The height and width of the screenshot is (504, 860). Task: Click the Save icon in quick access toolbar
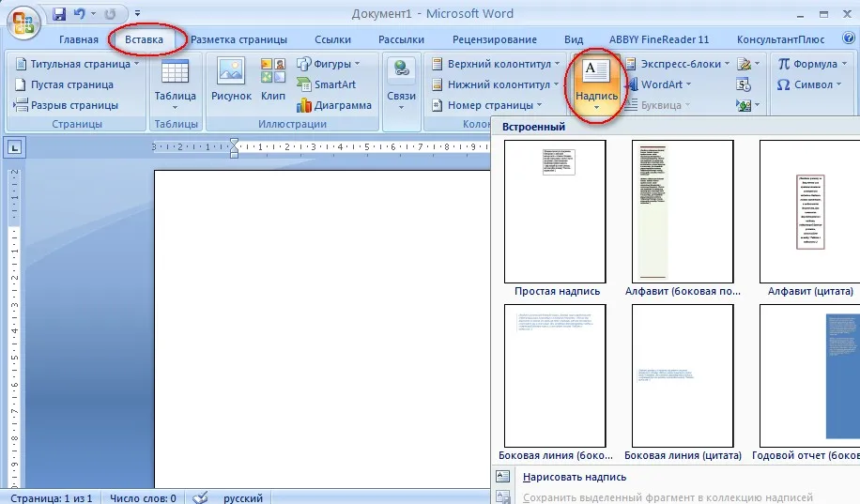click(x=59, y=14)
